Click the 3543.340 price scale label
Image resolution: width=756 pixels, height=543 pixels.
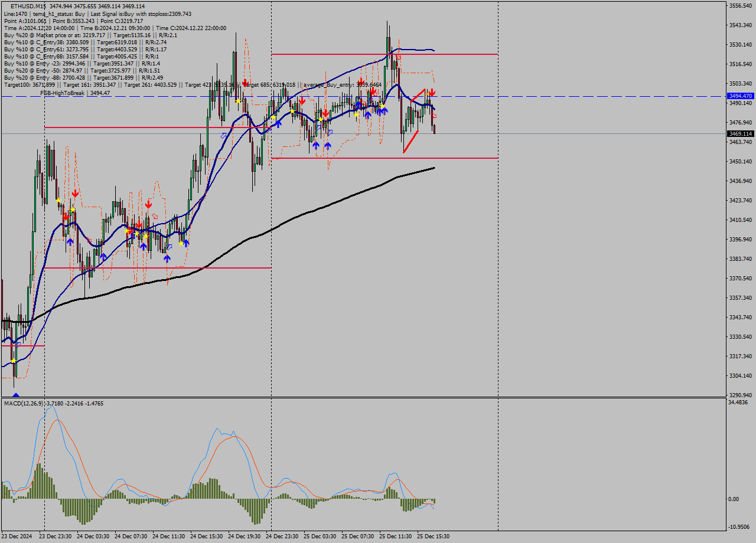coord(741,25)
